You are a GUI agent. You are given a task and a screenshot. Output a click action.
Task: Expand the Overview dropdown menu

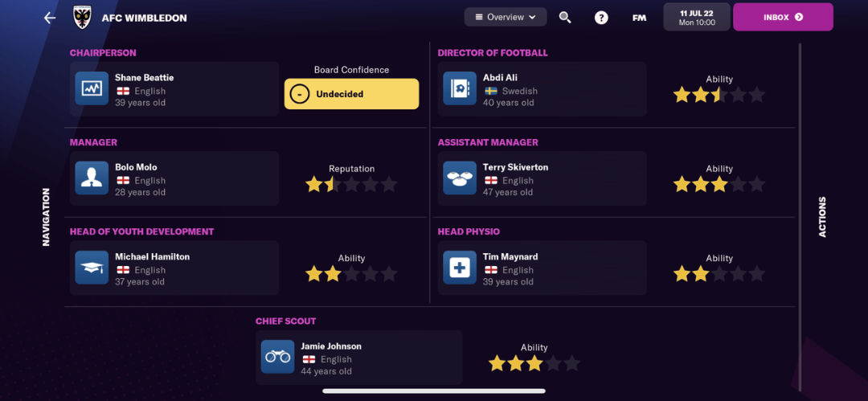506,17
